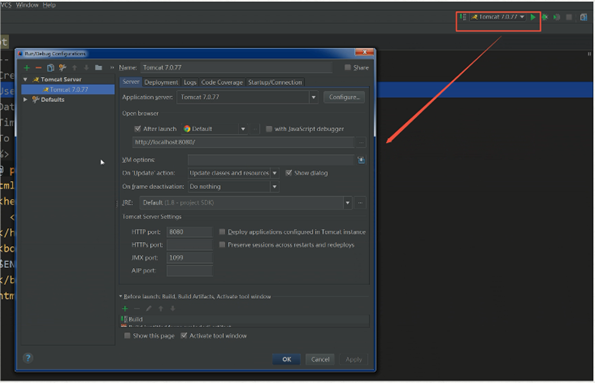Viewport: 595px width, 383px height.
Task: Enable with JavaScript debugger
Action: [269, 129]
